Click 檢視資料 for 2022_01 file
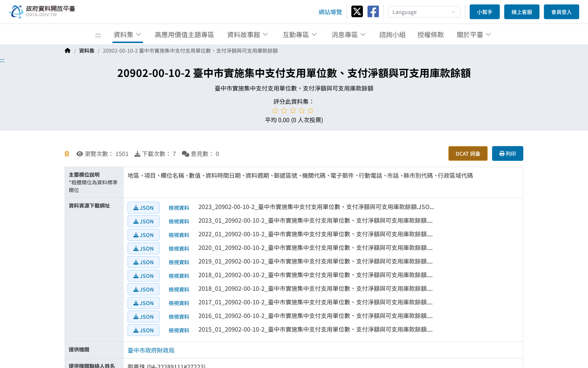This screenshot has width=588, height=368. coord(179,235)
